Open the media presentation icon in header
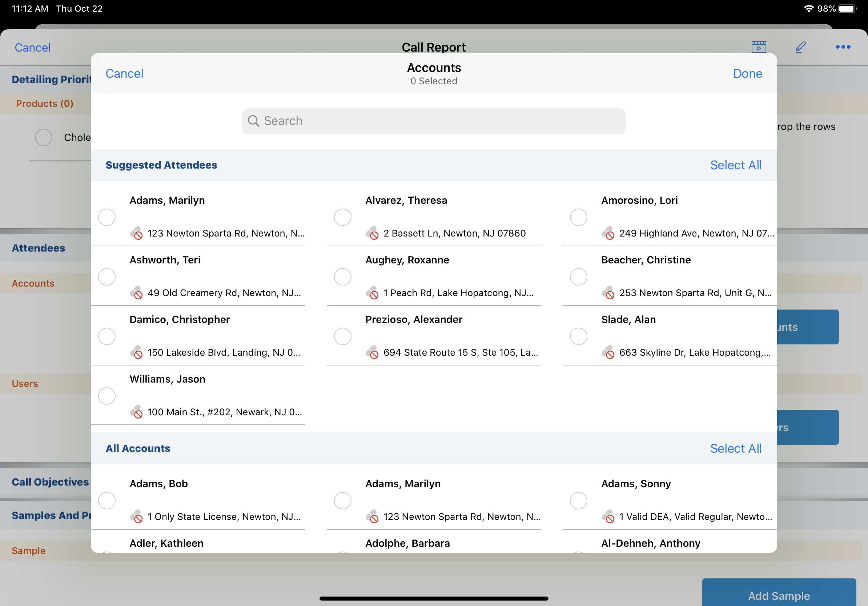This screenshot has height=606, width=868. click(x=758, y=47)
